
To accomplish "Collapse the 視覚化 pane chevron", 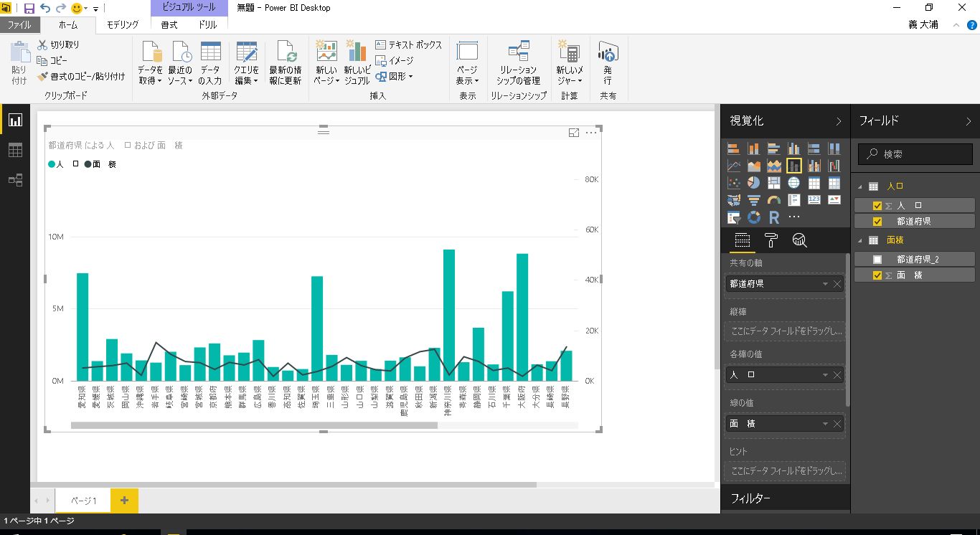I will tap(839, 121).
